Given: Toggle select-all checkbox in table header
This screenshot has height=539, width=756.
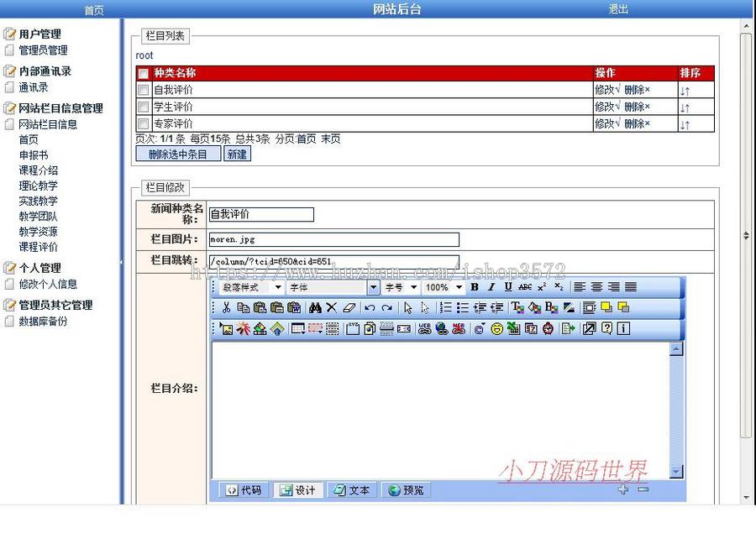Looking at the screenshot, I should (143, 74).
